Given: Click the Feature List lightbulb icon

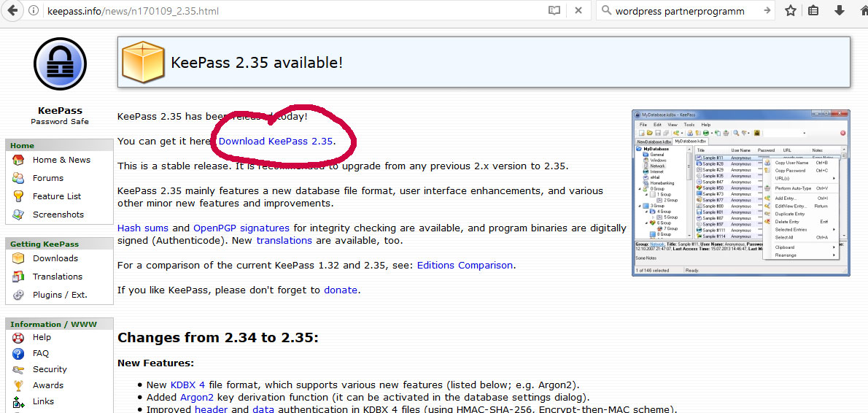Looking at the screenshot, I should point(18,196).
